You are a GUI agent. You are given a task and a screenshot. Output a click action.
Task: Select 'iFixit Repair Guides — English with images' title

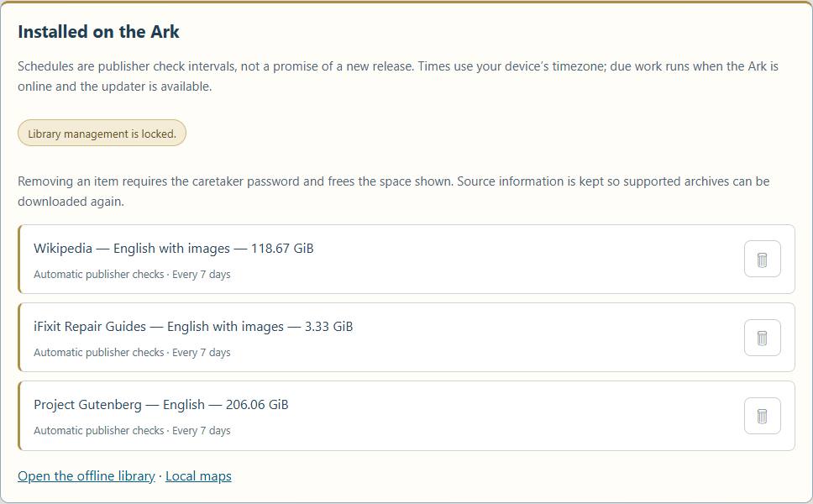(193, 327)
